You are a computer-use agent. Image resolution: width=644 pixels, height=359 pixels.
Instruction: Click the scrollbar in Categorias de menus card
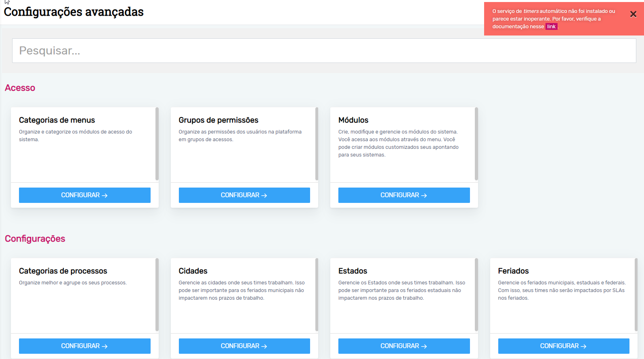(x=157, y=144)
